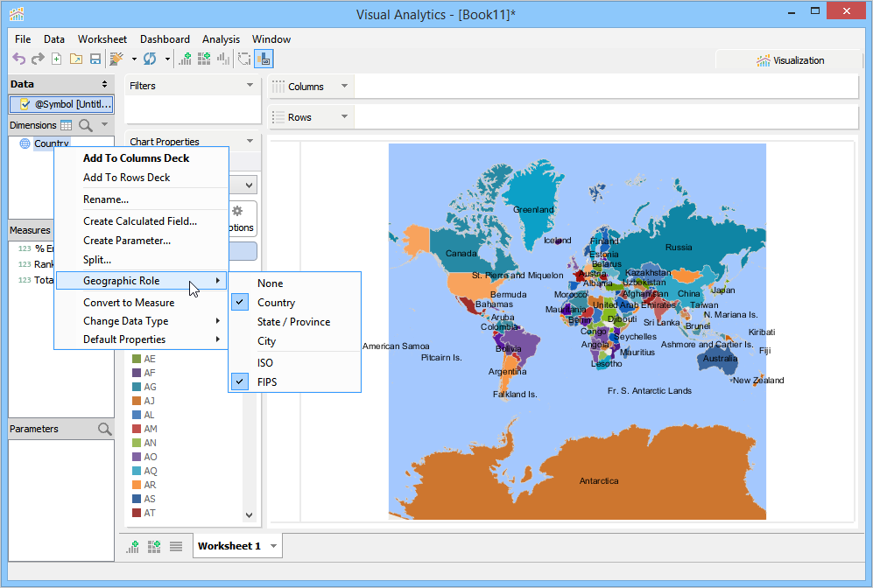The width and height of the screenshot is (873, 588).
Task: Click the grey bar chart toolbar icon
Action: (223, 59)
